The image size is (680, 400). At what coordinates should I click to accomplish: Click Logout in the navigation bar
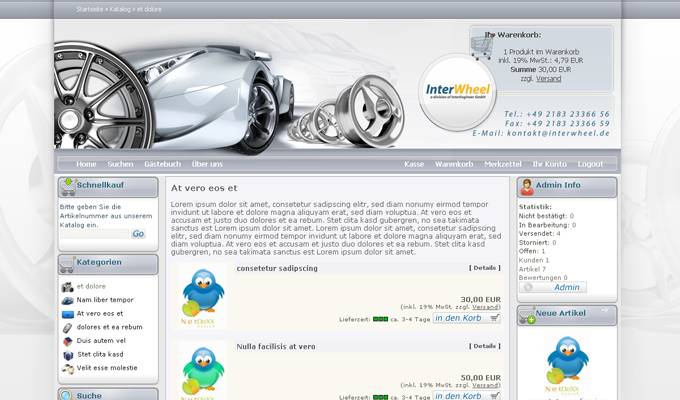pos(590,164)
